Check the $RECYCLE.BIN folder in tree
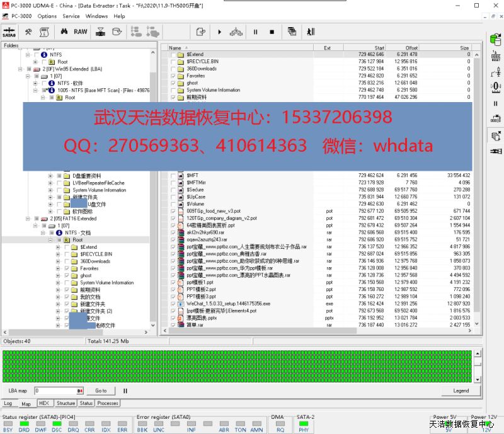The height and width of the screenshot is (434, 504). point(67,254)
